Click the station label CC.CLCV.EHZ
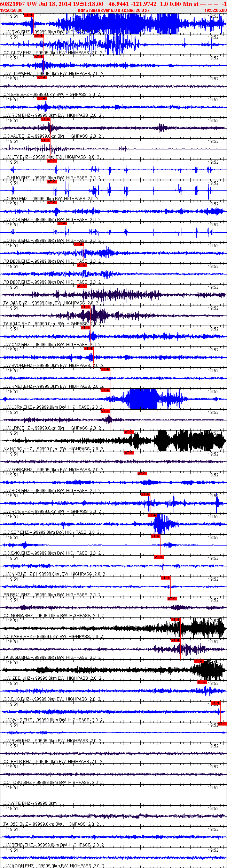The image size is (227, 868). [x=18, y=53]
